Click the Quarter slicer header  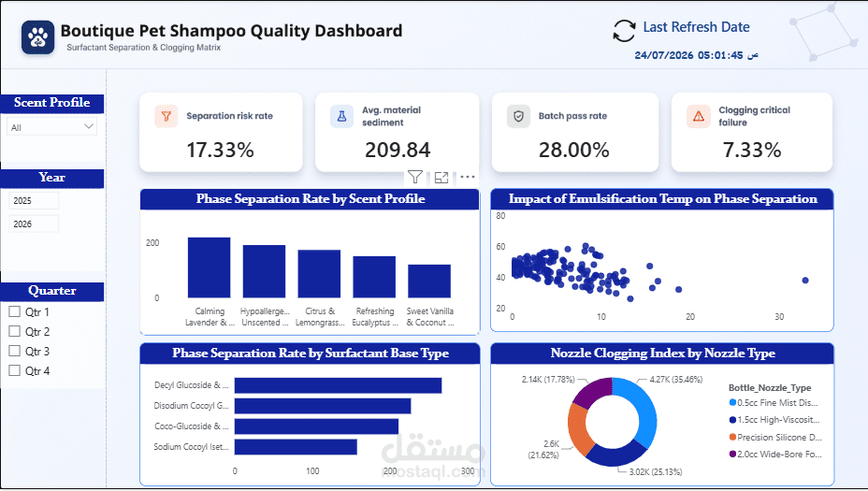(52, 291)
